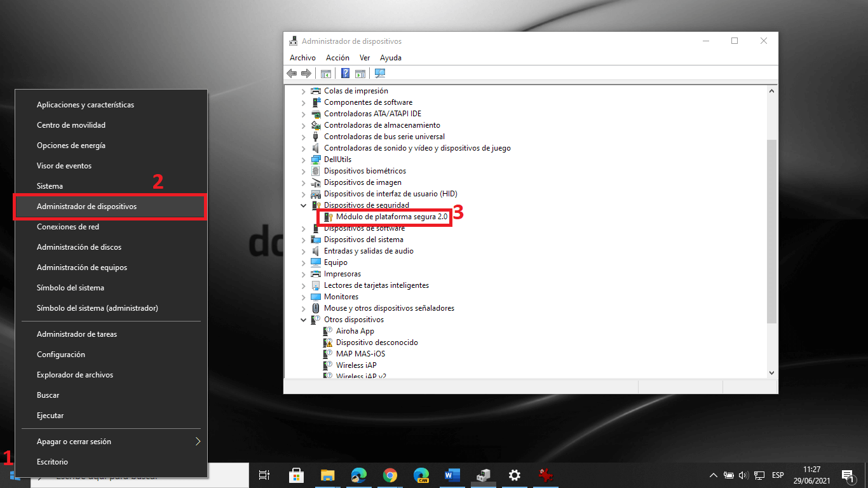The width and height of the screenshot is (868, 488).
Task: Click the monitor icon beside Monitores
Action: pyautogui.click(x=316, y=297)
